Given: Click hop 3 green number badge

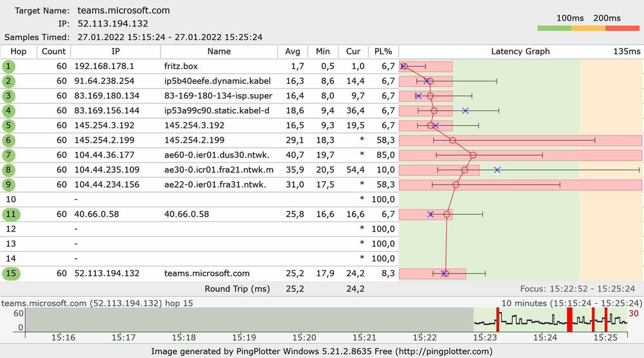Looking at the screenshot, I should (8, 95).
